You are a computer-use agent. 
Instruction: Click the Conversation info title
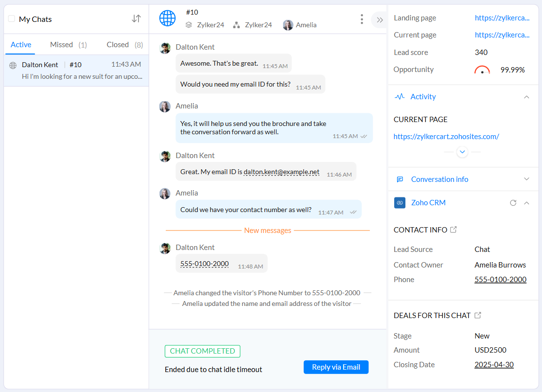click(439, 179)
